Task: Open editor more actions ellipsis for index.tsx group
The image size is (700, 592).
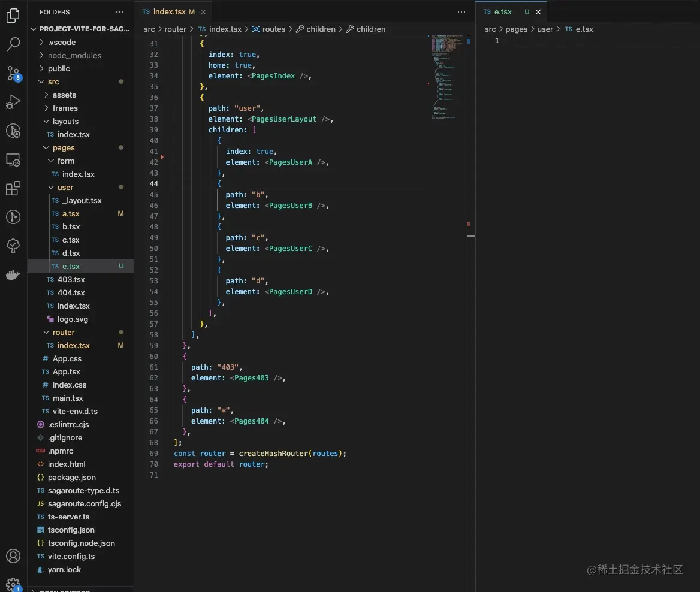Action: tap(461, 11)
